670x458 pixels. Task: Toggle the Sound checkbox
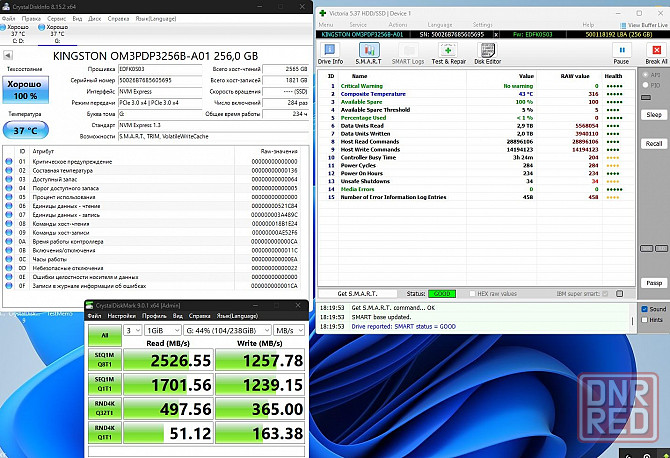644,310
